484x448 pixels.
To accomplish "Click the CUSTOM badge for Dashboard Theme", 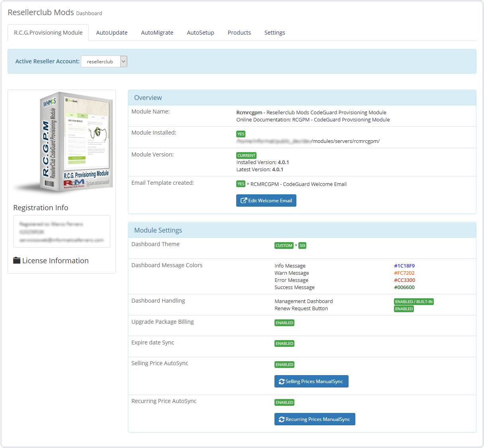I will [284, 246].
